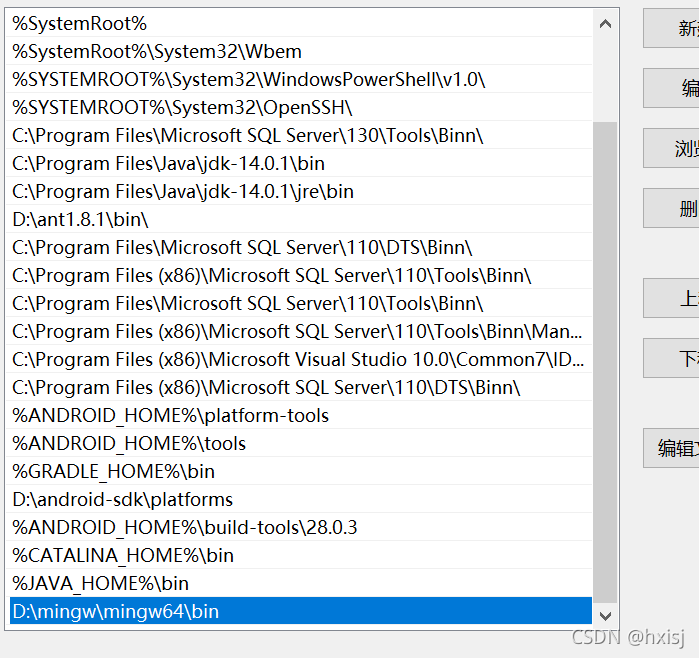Click the 上移 (Move Up) button
This screenshot has height=658, width=699.
[x=671, y=298]
